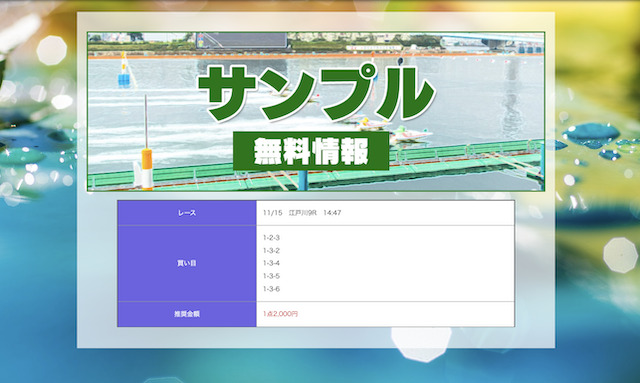Click the green サンプル banner title
Viewport: 640px width, 383px height.
click(316, 94)
